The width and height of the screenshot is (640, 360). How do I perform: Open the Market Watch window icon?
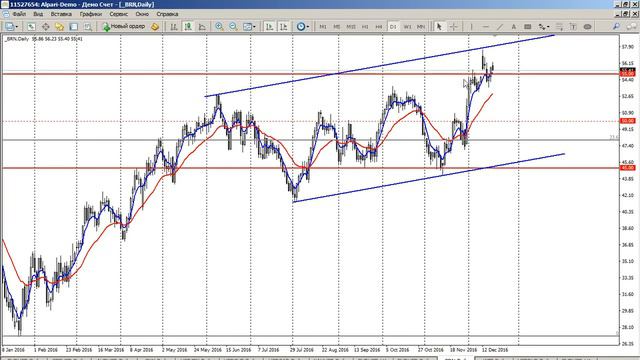click(31, 27)
